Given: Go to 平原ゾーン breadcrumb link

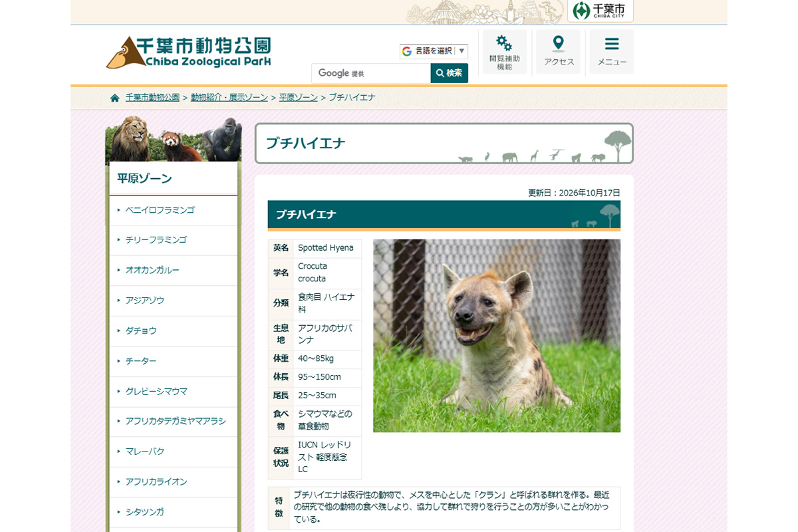Looking at the screenshot, I should (x=298, y=97).
